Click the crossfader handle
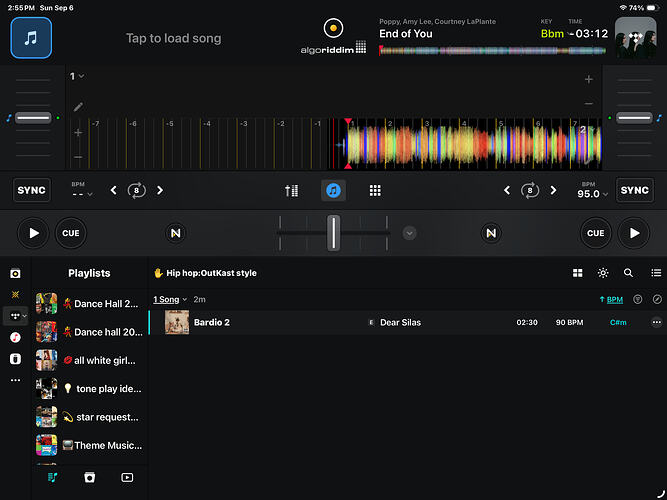Image resolution: width=667 pixels, height=500 pixels. pos(334,233)
